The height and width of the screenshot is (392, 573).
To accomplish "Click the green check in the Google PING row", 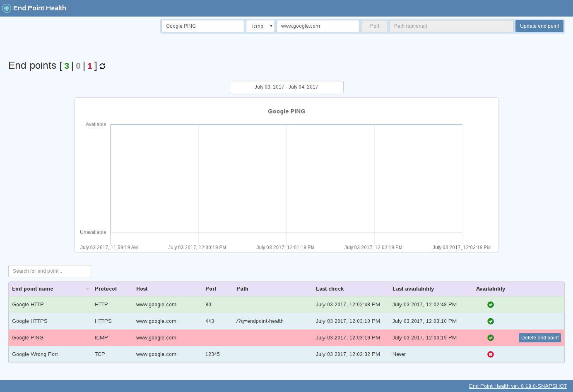I will point(491,337).
